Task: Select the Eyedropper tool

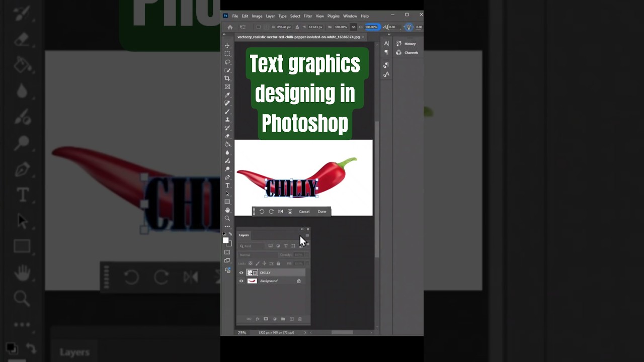Action: tap(227, 95)
